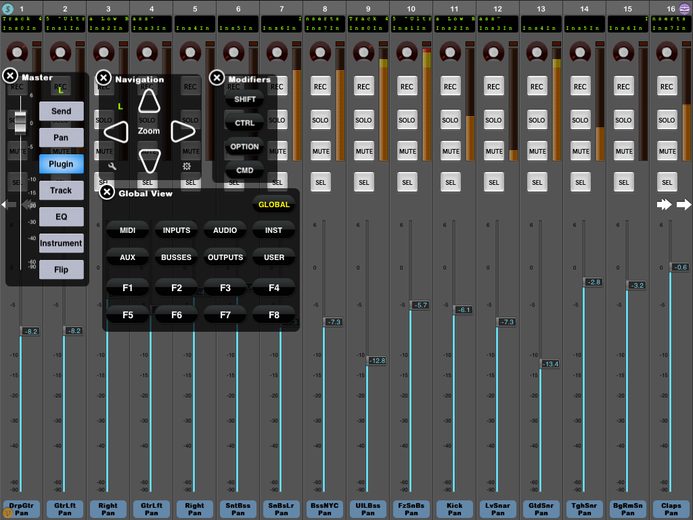
Task: Tap the Navigation right arrow
Action: coord(183,131)
